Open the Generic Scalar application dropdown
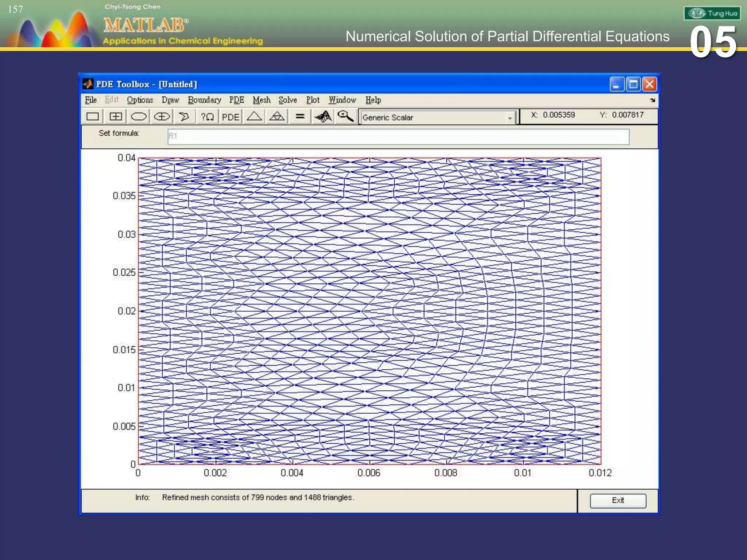The image size is (747, 560). pyautogui.click(x=510, y=118)
